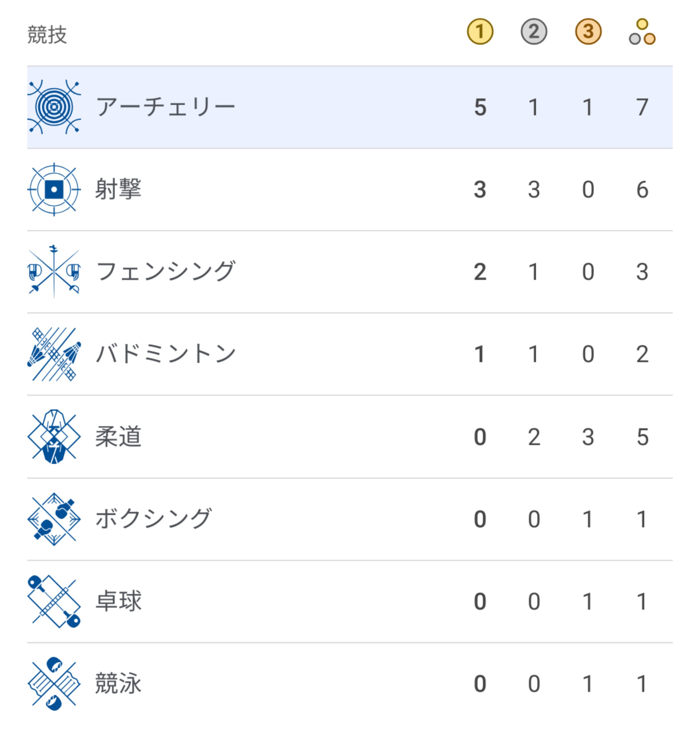700x735 pixels.
Task: Click the archery target icon
Action: [54, 107]
